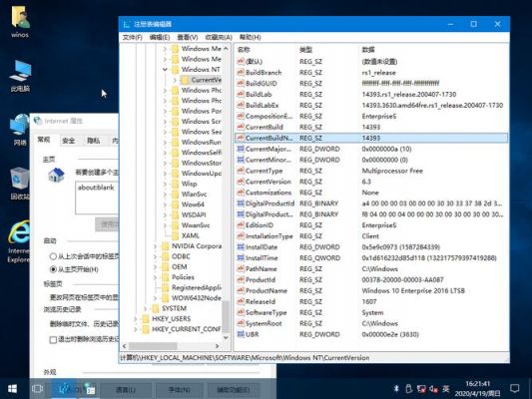Click the UBR DWORD value icon
Image resolution: width=532 pixels, height=399 pixels.
pyautogui.click(x=241, y=334)
